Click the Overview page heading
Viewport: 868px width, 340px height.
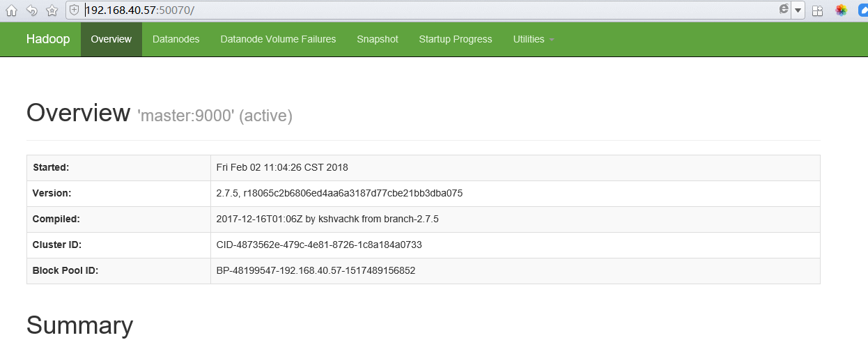(x=78, y=113)
